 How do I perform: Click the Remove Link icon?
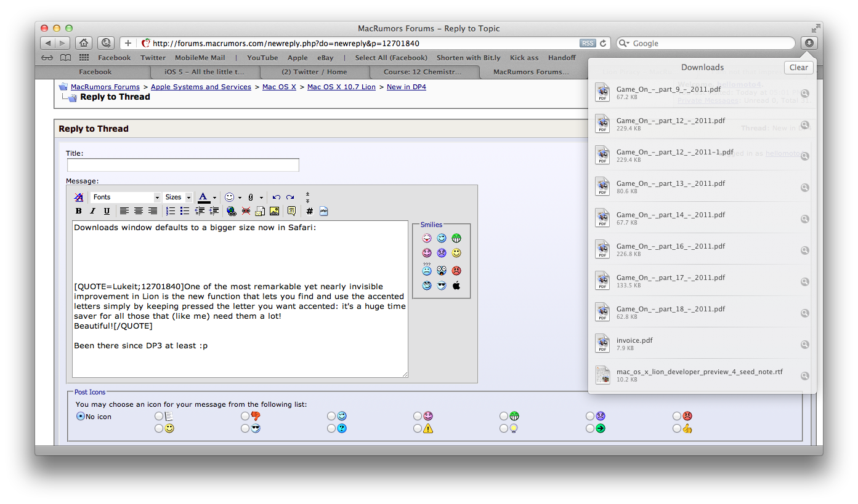[246, 211]
